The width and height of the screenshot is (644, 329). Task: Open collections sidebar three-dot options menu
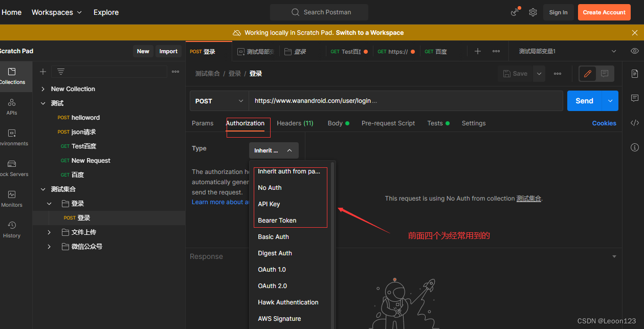click(175, 72)
